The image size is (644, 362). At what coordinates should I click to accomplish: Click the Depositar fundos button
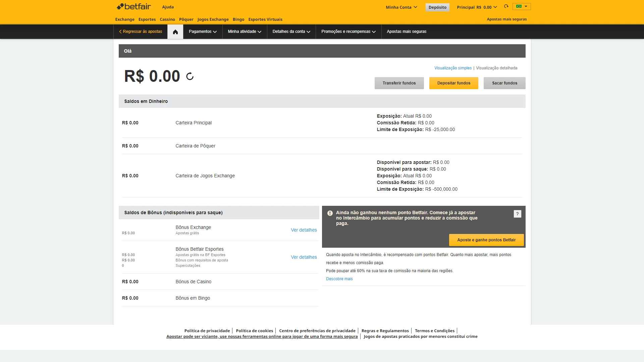coord(453,83)
